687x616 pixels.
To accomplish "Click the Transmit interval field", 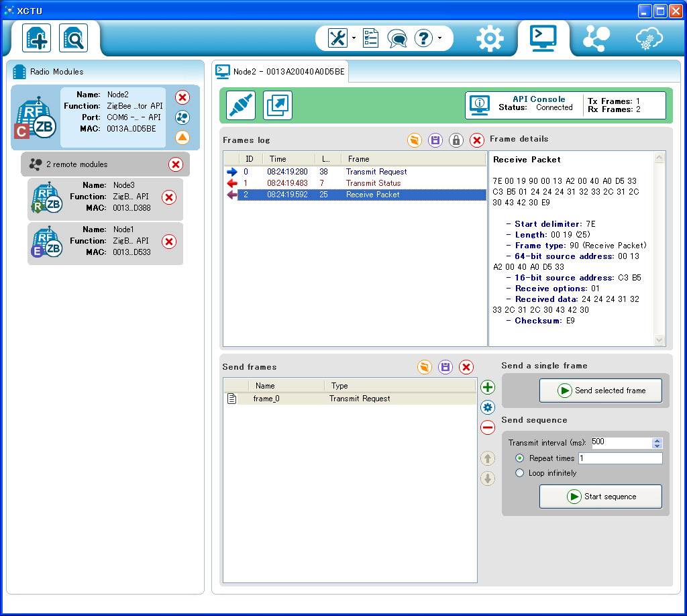I will [621, 442].
